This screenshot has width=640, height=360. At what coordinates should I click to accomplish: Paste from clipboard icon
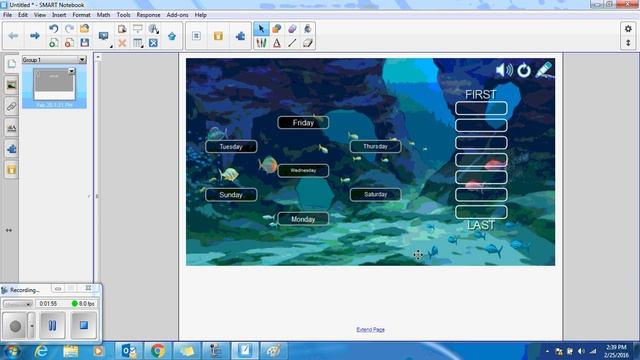pyautogui.click(x=122, y=29)
